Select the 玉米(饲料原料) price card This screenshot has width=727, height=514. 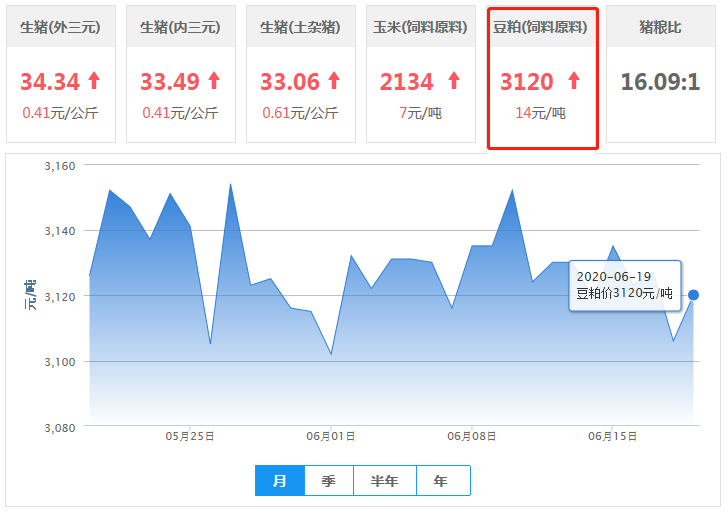coord(421,74)
